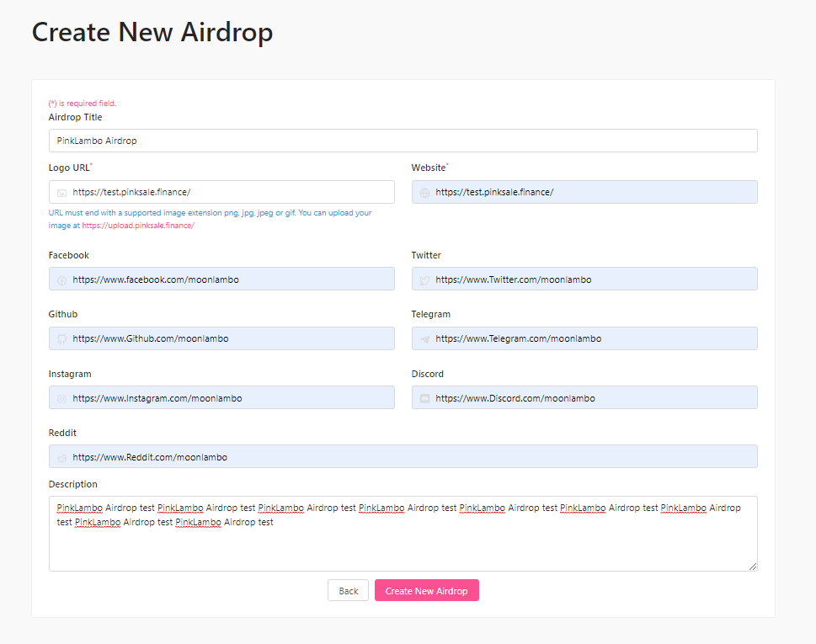Click the Instagram icon in Instagram field
Image resolution: width=816 pixels, height=644 pixels.
point(61,399)
